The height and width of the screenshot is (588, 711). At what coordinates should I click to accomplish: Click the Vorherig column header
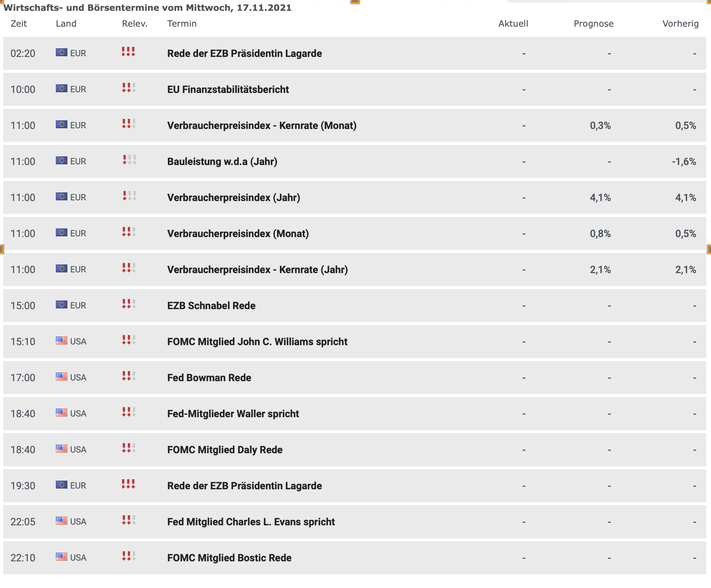coord(680,24)
